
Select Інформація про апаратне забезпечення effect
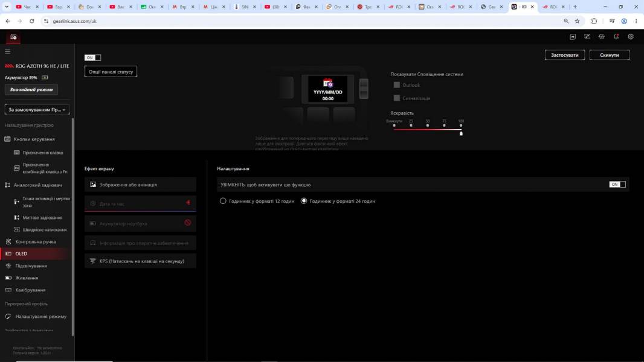pyautogui.click(x=141, y=243)
